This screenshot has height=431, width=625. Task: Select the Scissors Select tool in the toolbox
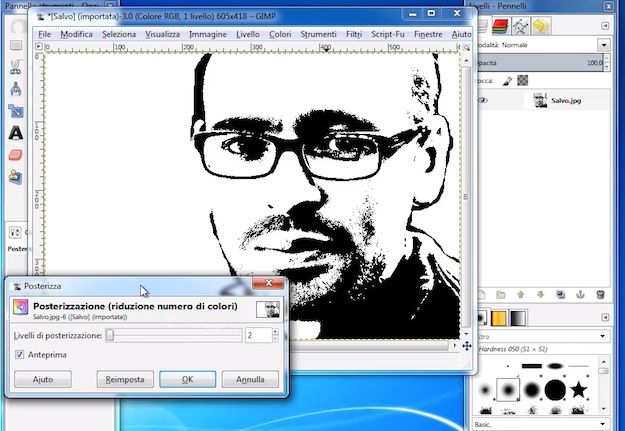[x=16, y=67]
